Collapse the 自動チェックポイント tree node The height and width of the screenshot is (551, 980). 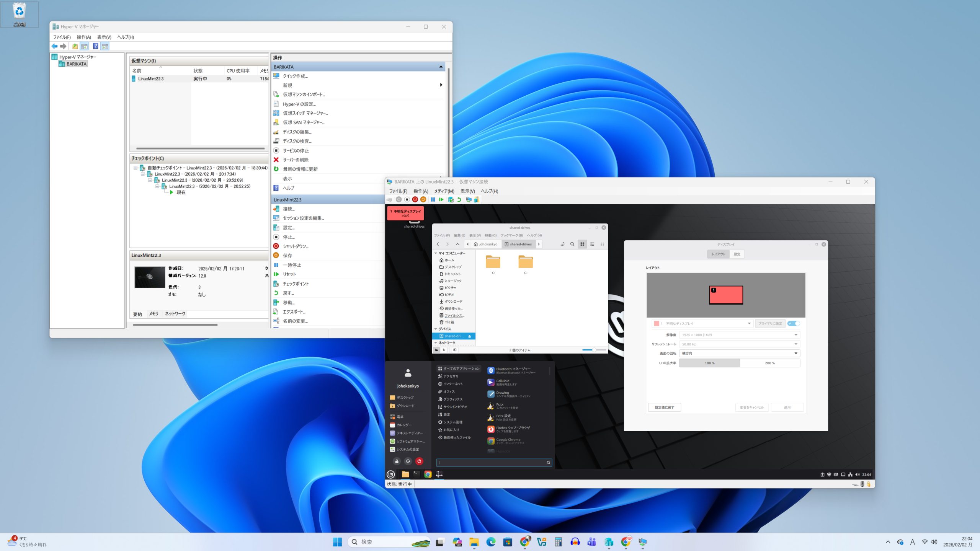[136, 168]
